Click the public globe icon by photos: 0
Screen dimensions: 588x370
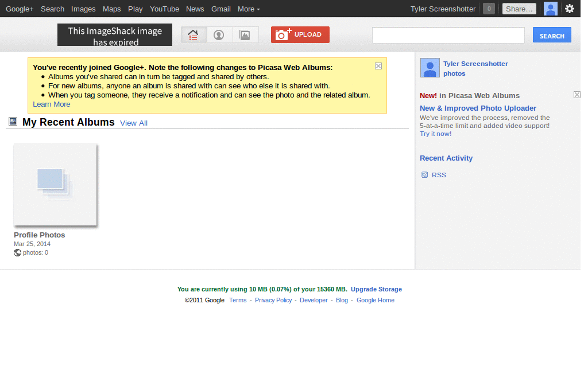tap(17, 253)
